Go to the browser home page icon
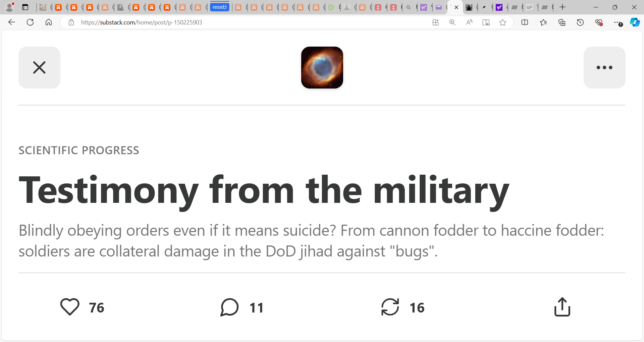 point(49,22)
